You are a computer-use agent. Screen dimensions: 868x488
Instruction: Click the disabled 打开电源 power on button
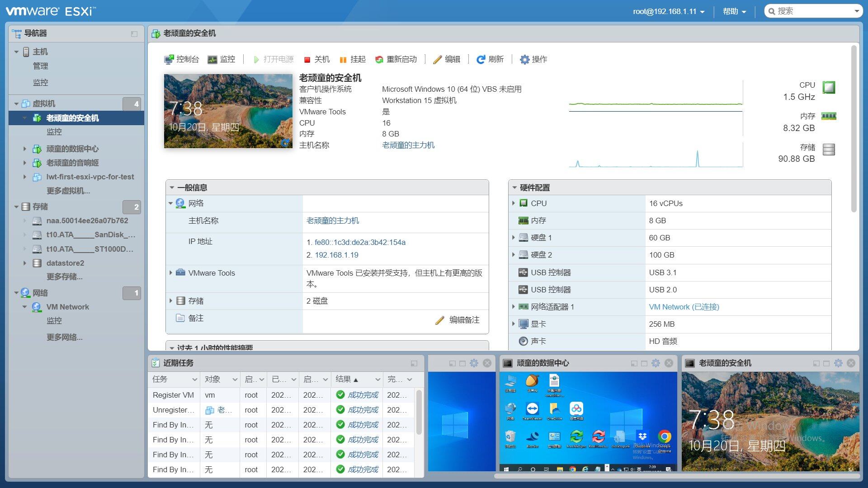click(274, 59)
